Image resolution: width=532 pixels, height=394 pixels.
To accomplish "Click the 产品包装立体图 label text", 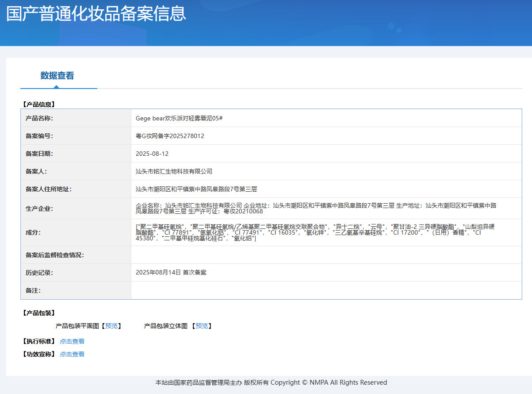I will tap(166, 326).
